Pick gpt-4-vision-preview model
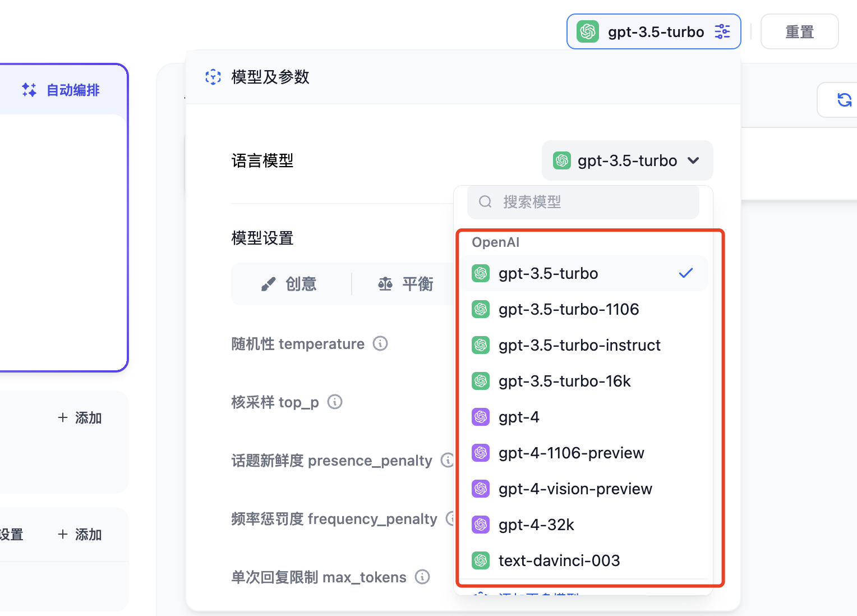 (575, 489)
